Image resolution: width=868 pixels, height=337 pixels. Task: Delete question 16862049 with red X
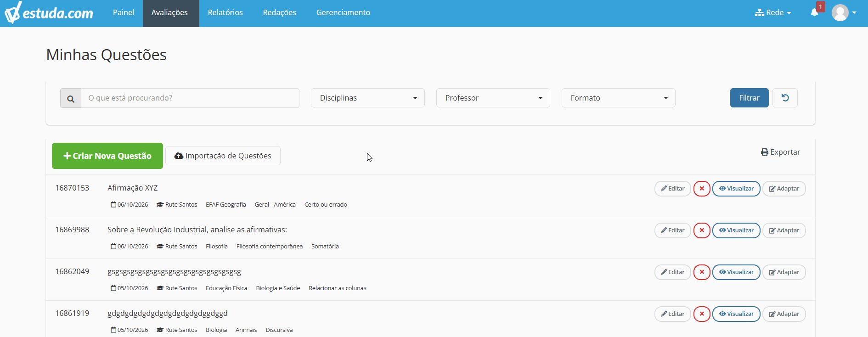coord(702,272)
